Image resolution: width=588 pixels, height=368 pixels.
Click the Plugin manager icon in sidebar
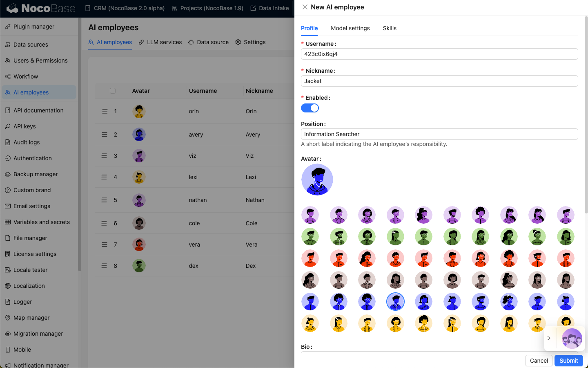pyautogui.click(x=8, y=27)
